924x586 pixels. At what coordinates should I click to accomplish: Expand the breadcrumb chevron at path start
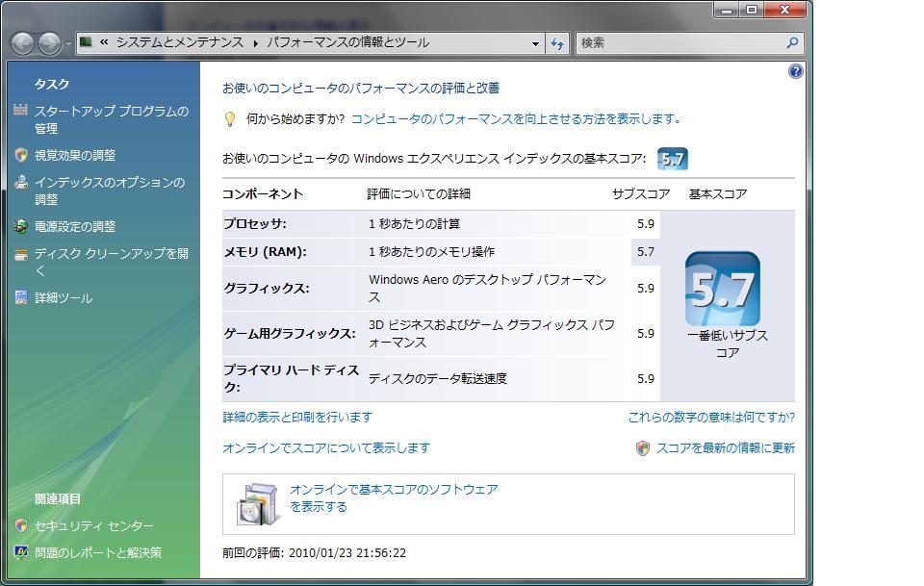[x=103, y=42]
